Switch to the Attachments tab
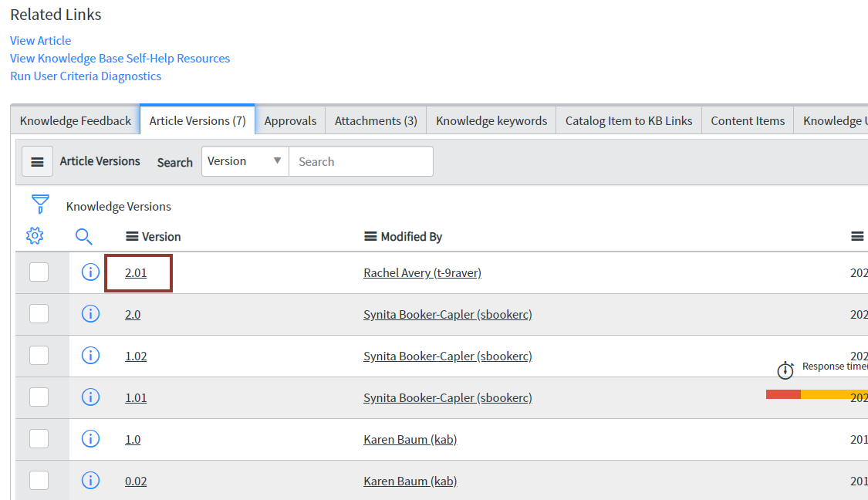This screenshot has width=868, height=500. 376,120
